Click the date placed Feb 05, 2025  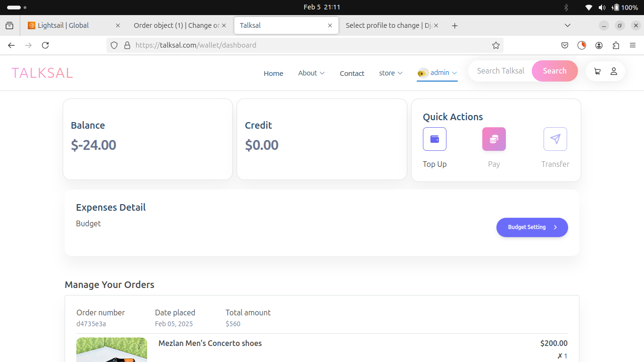174,324
